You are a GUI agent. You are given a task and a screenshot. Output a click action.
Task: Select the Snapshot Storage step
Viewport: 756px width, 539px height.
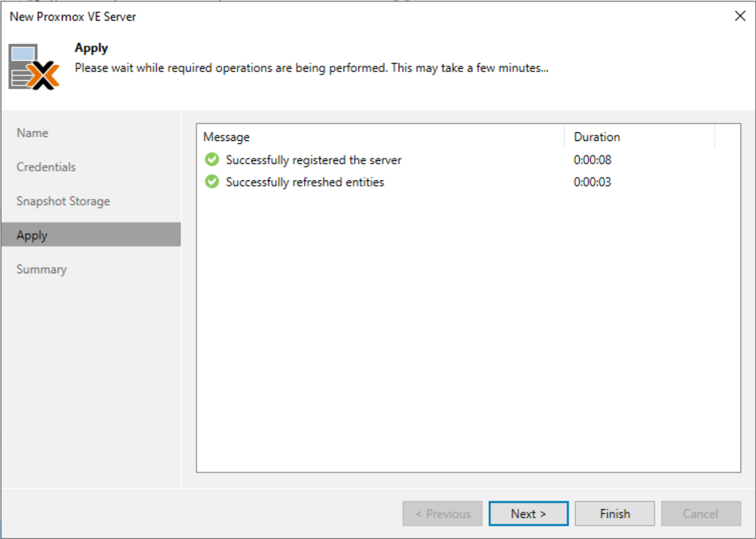tap(63, 201)
